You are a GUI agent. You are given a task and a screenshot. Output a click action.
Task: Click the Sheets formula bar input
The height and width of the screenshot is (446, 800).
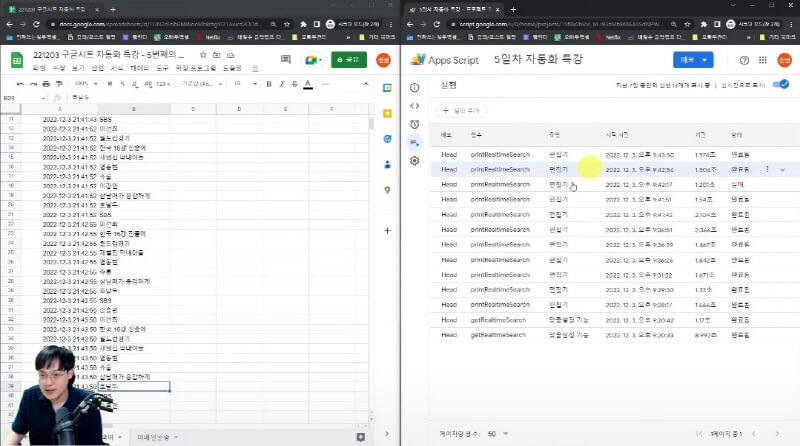pos(219,97)
